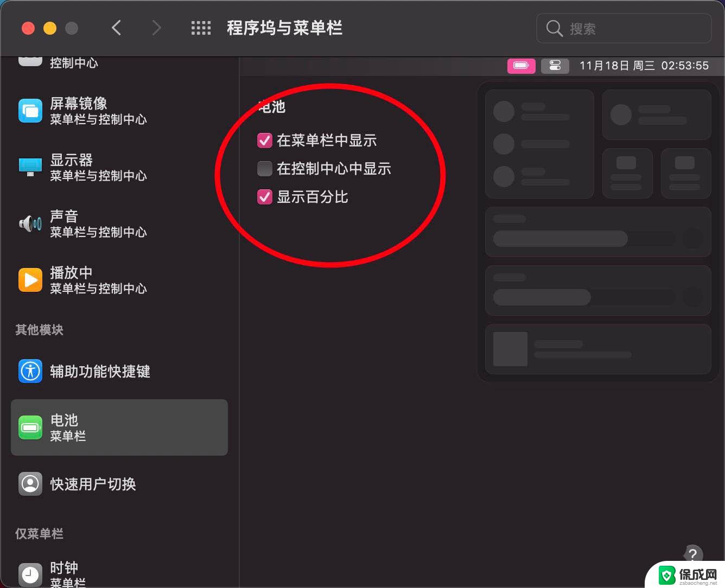Click the search magnifier icon
725x588 pixels.
tap(554, 28)
